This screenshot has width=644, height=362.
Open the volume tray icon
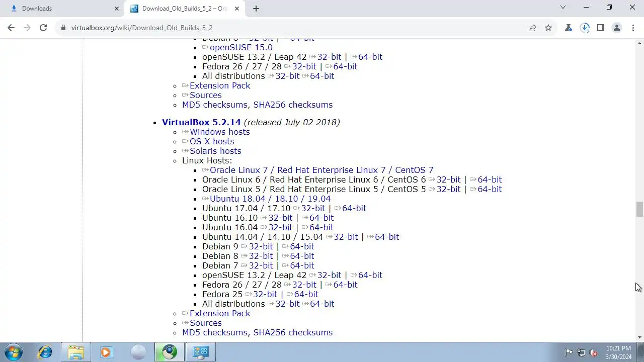click(x=593, y=352)
